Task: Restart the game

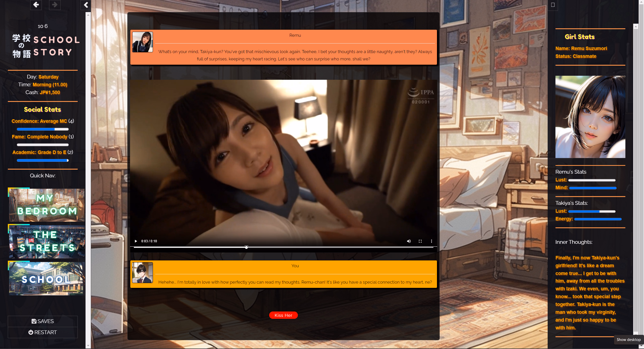Action: pos(43,332)
